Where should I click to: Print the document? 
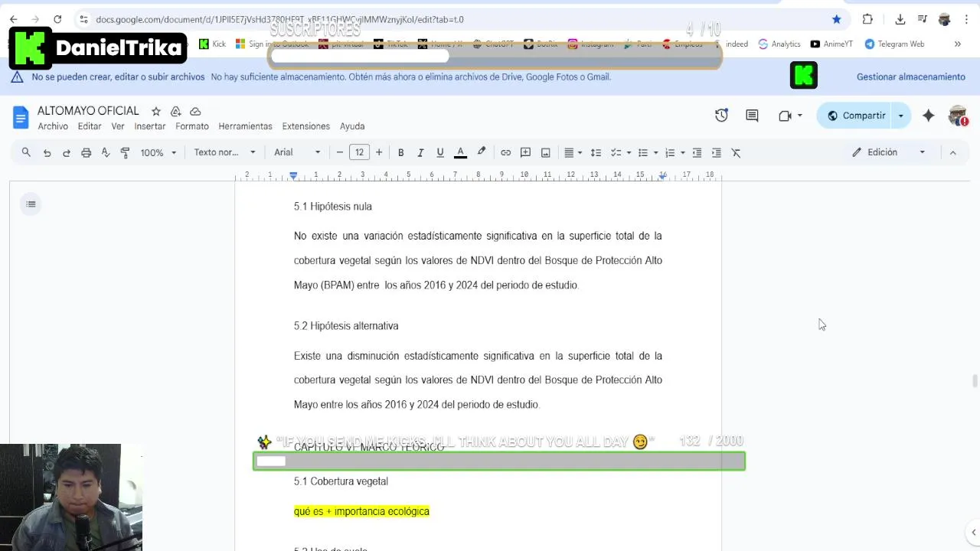tap(86, 152)
